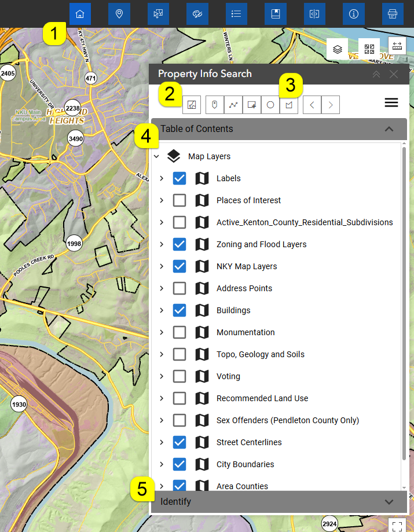Enable the Places of Interest layer
Image resolution: width=414 pixels, height=532 pixels.
(x=179, y=200)
